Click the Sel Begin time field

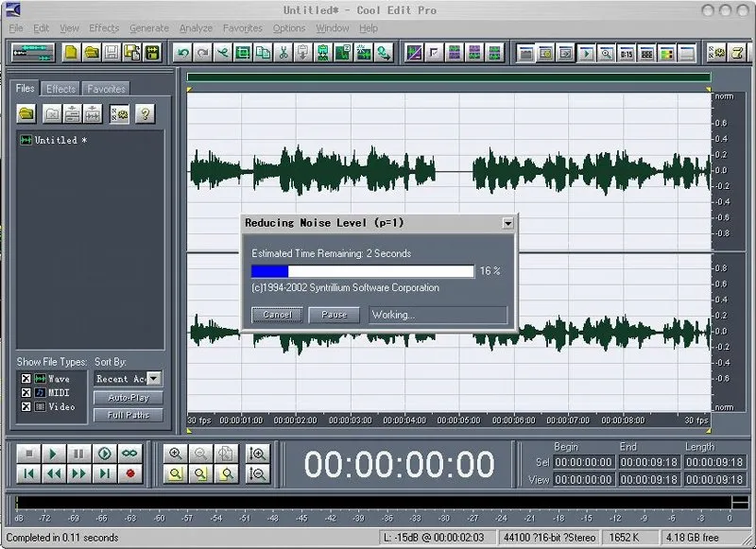[x=583, y=462]
